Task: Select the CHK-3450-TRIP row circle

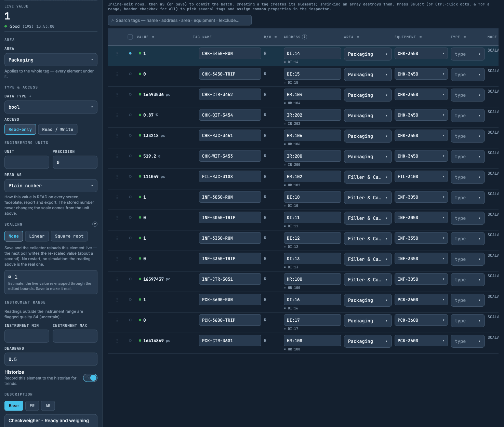Action: (130, 74)
